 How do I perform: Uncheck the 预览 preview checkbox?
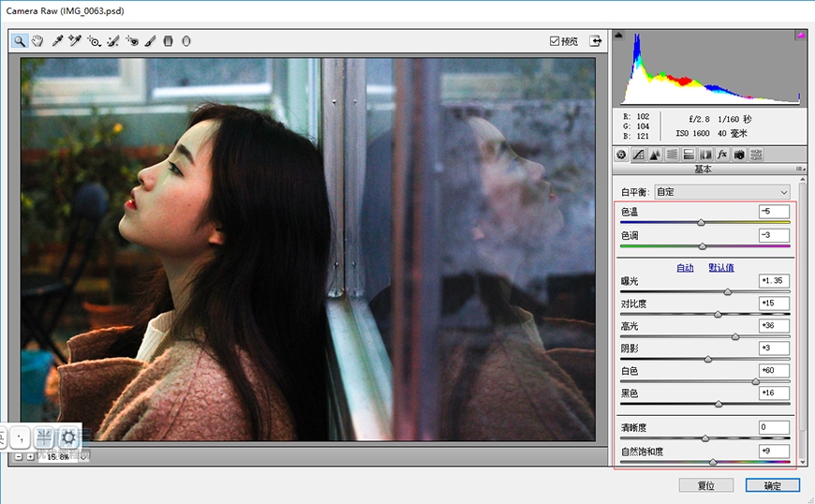(x=555, y=41)
